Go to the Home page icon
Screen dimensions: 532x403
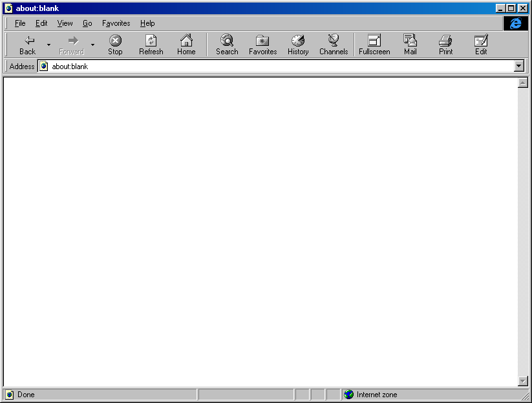(186, 40)
